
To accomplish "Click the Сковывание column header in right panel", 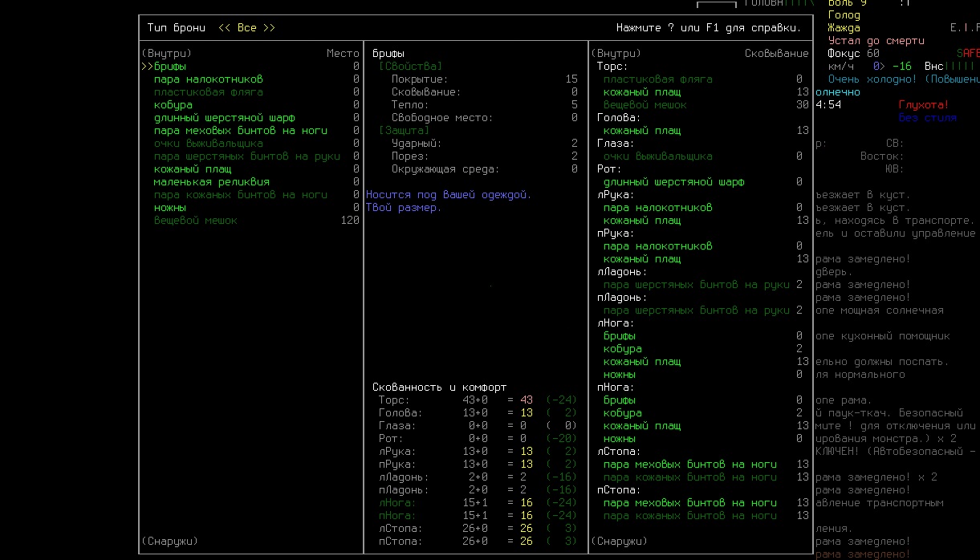I will pos(777,53).
